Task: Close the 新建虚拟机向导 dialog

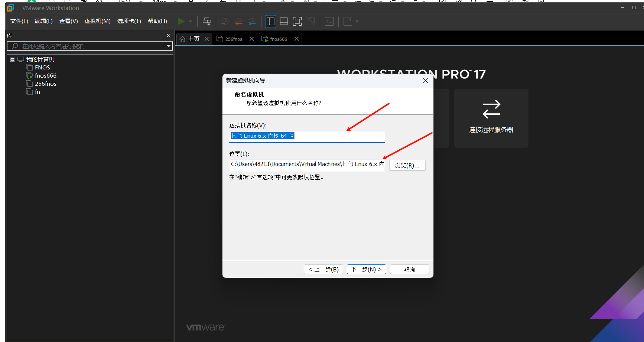Action: click(426, 81)
